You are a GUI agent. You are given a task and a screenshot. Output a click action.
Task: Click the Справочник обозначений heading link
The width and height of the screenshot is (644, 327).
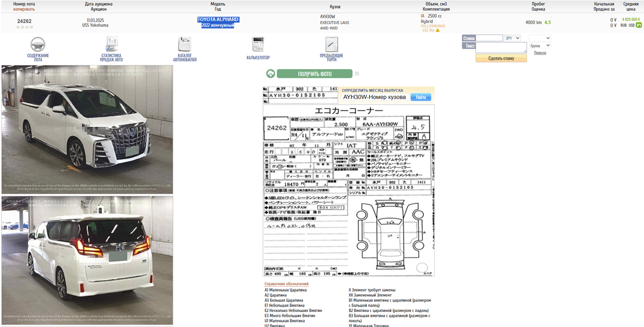[287, 284]
